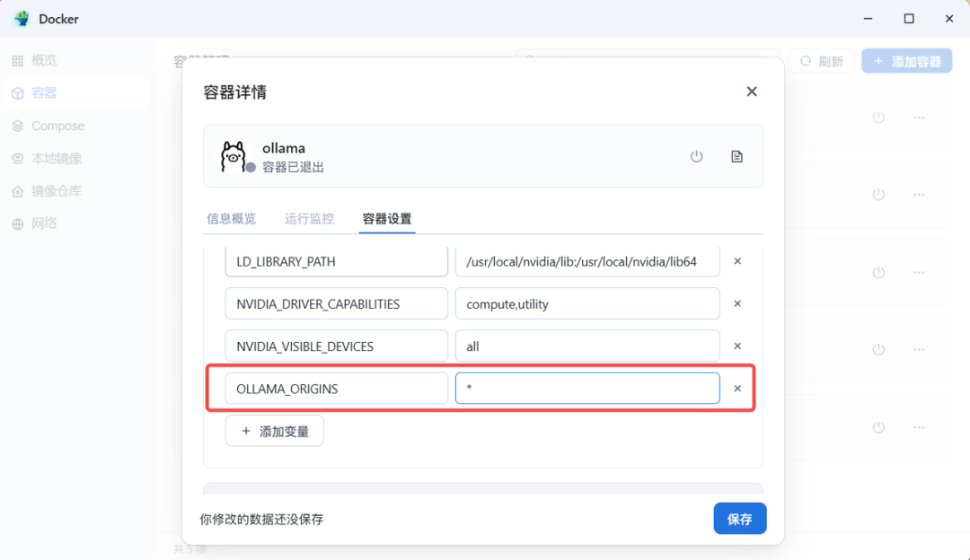
Task: Edit the value field containing all
Action: [587, 346]
